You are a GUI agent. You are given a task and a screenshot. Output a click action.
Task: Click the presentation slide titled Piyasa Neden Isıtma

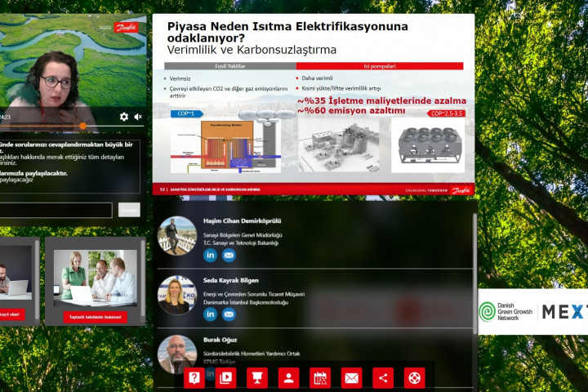click(x=314, y=105)
